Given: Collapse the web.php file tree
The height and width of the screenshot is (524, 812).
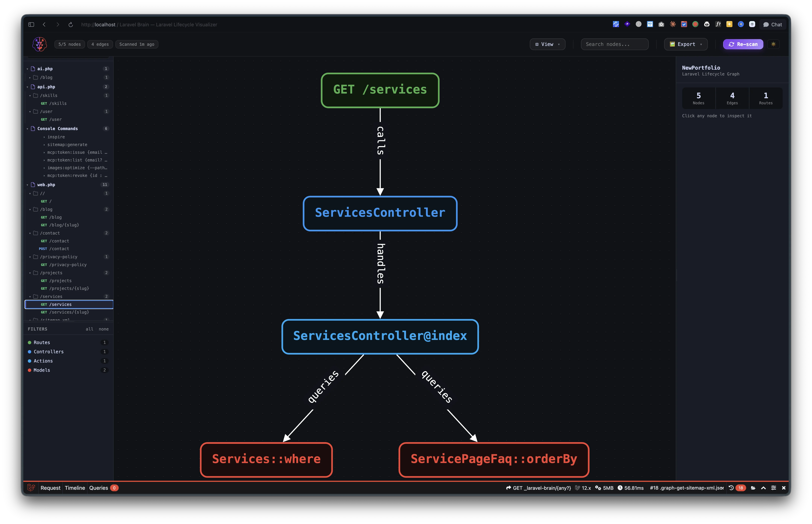Looking at the screenshot, I should point(68,185).
